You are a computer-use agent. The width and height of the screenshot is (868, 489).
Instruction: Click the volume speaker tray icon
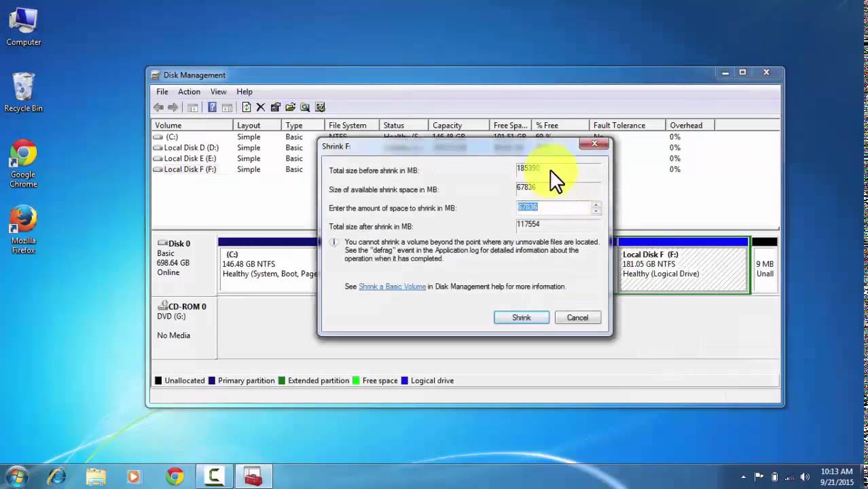tap(806, 477)
